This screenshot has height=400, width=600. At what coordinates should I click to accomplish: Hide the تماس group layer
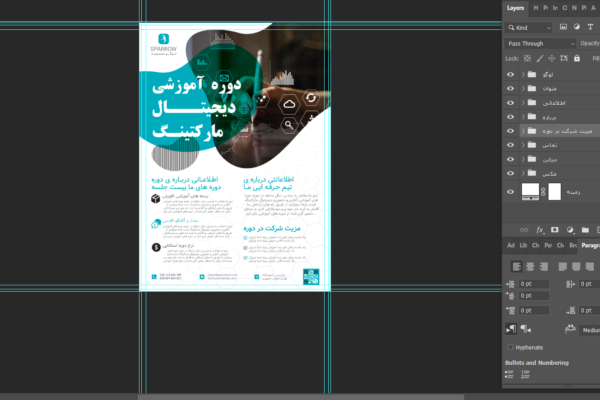pyautogui.click(x=510, y=145)
